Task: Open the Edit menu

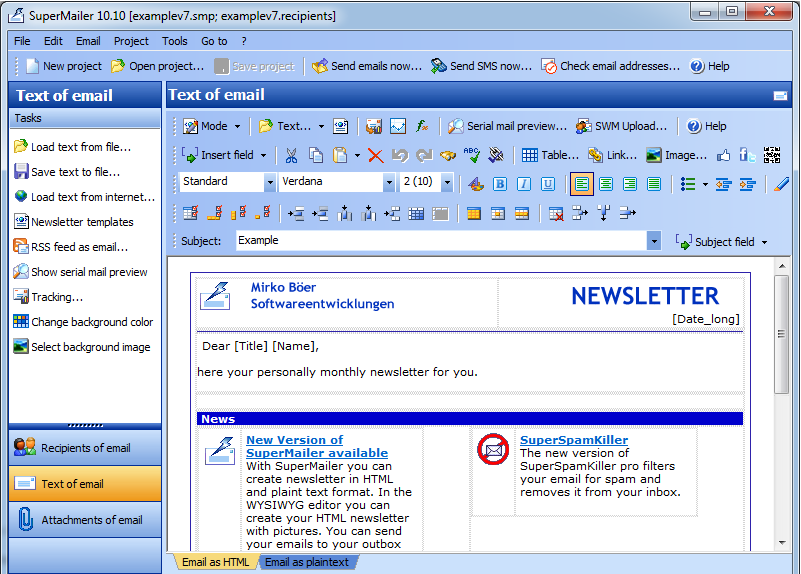Action: [53, 41]
